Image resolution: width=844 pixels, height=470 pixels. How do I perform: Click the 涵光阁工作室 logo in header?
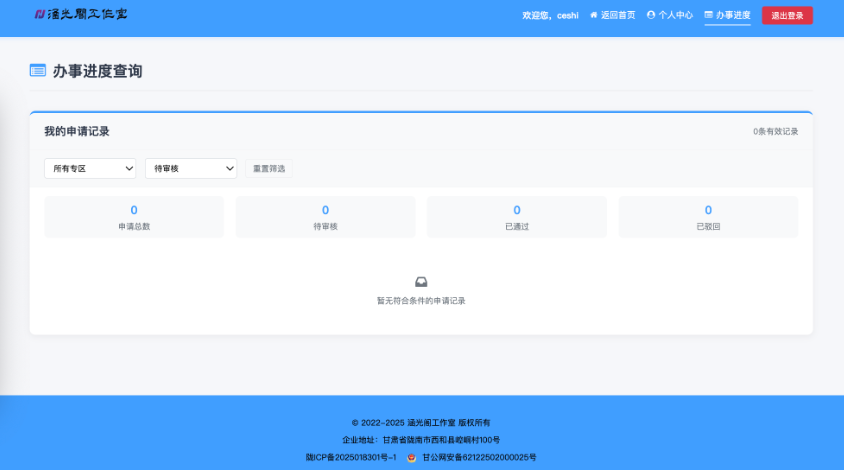click(x=81, y=15)
